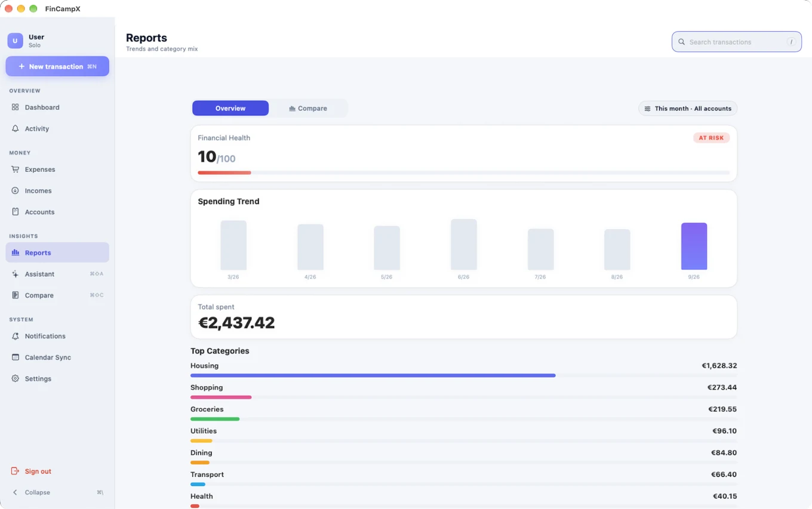Screen dimensions: 812x509
Task: Open Incomes from the sidebar
Action: [x=57, y=191]
